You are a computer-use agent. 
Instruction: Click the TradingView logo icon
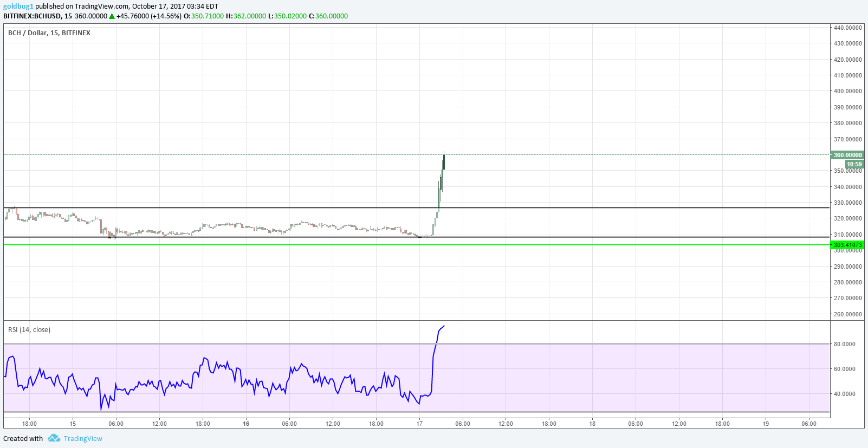click(54, 438)
